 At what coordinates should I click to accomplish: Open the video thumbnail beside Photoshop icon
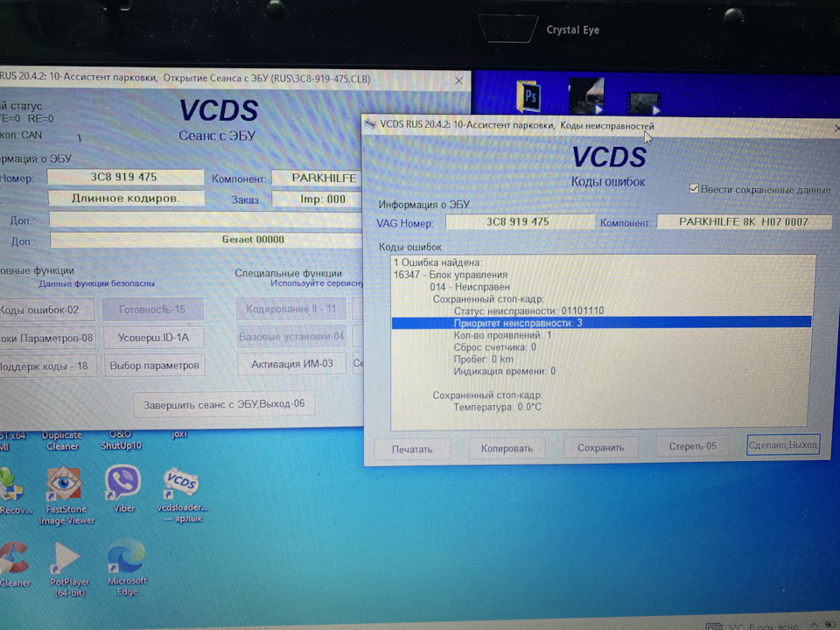(x=586, y=95)
